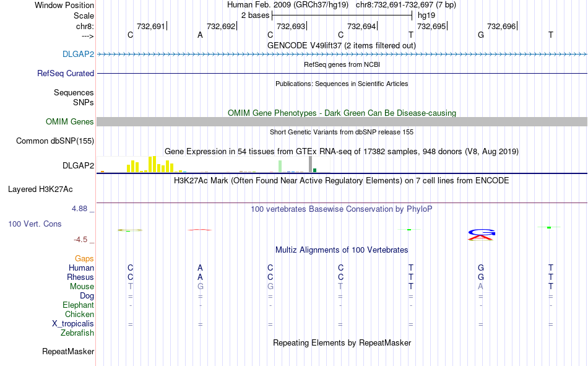Viewport: 588px width, 366px height.
Task: Click the OMIM Gene Phenotypes title text
Action: [342, 113]
